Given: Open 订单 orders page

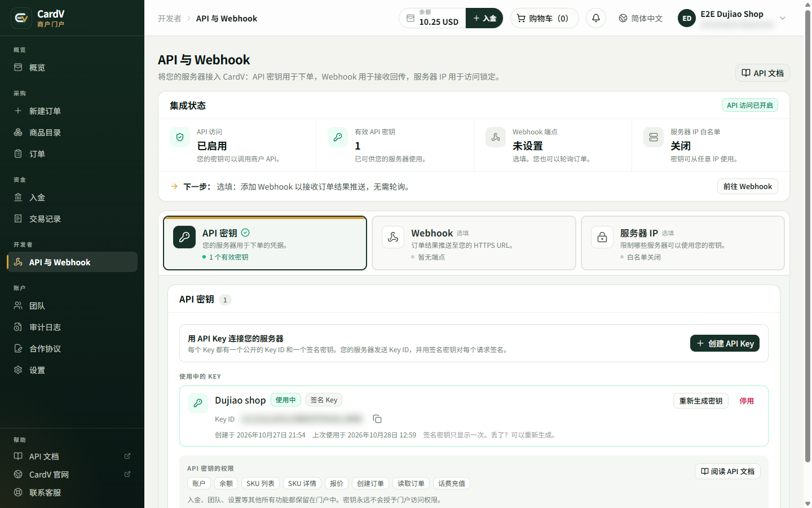Looking at the screenshot, I should (72, 154).
